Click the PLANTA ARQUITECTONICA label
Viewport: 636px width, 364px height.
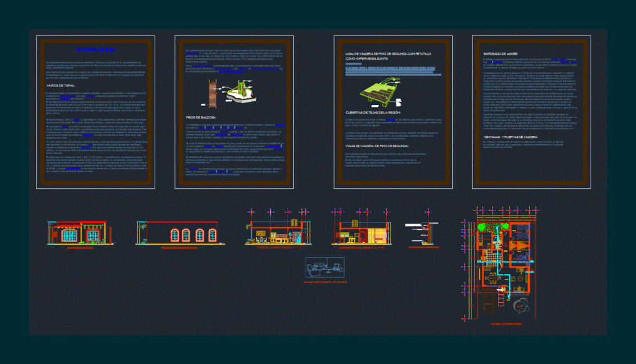[x=507, y=324]
